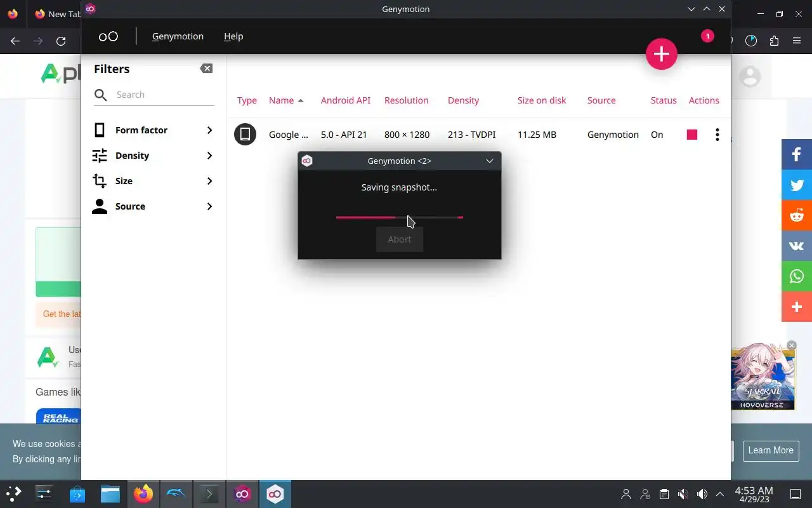Click the Abort button in snapshot dialog
The image size is (812, 508).
[x=400, y=239]
